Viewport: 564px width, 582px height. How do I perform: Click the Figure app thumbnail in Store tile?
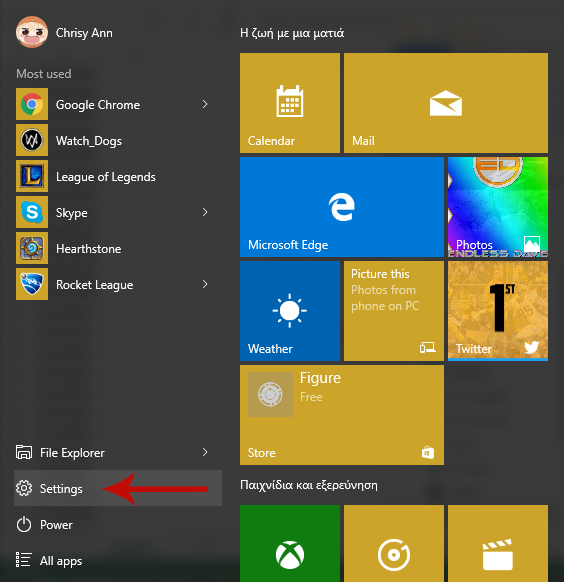270,394
